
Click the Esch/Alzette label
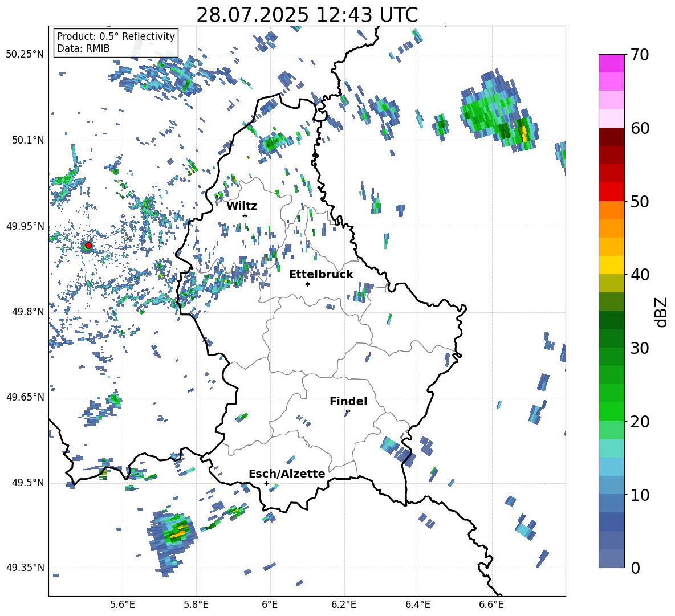pyautogui.click(x=287, y=474)
